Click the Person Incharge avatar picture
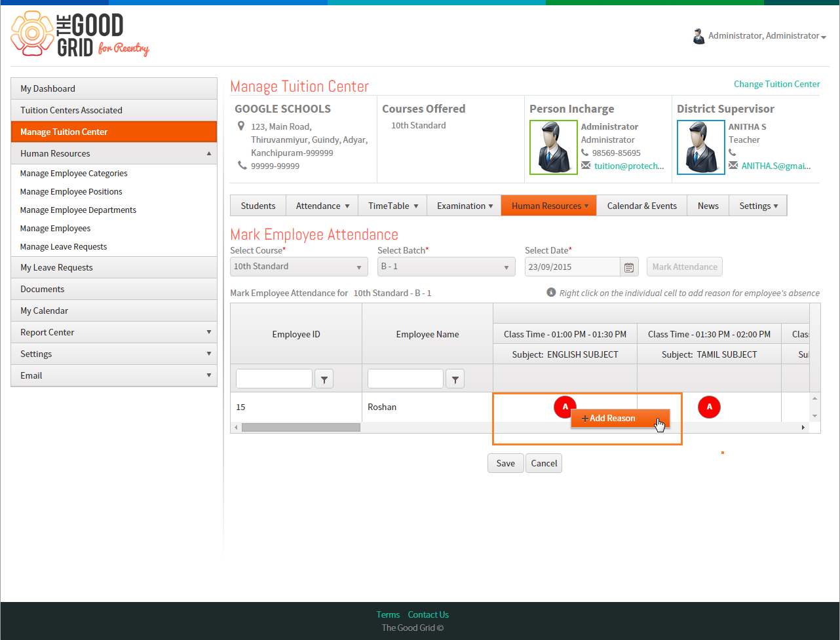Image resolution: width=840 pixels, height=640 pixels. click(554, 147)
